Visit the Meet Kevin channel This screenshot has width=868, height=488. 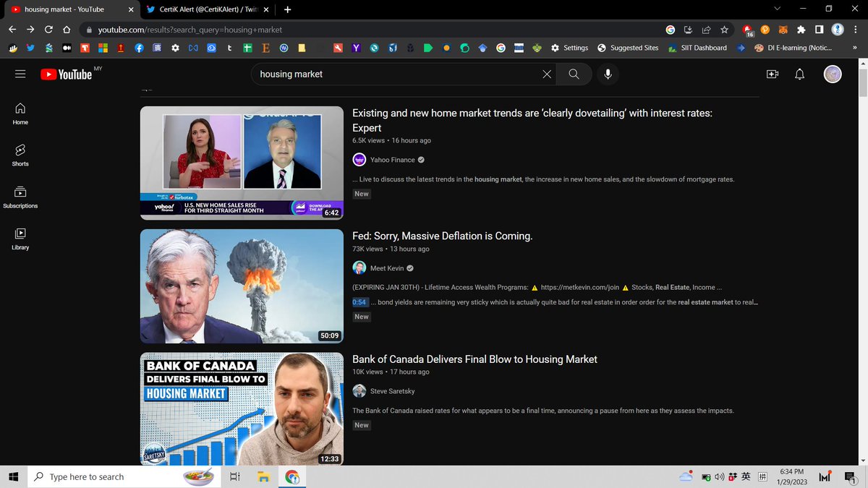coord(387,268)
